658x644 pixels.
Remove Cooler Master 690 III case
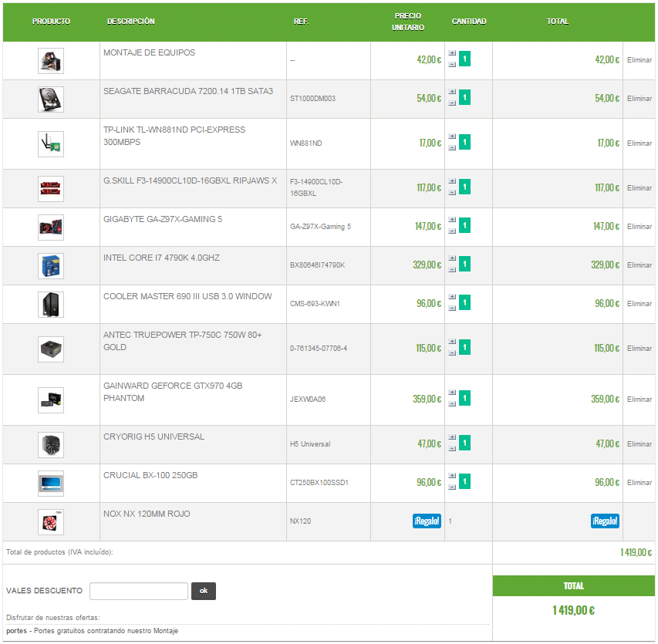click(639, 304)
